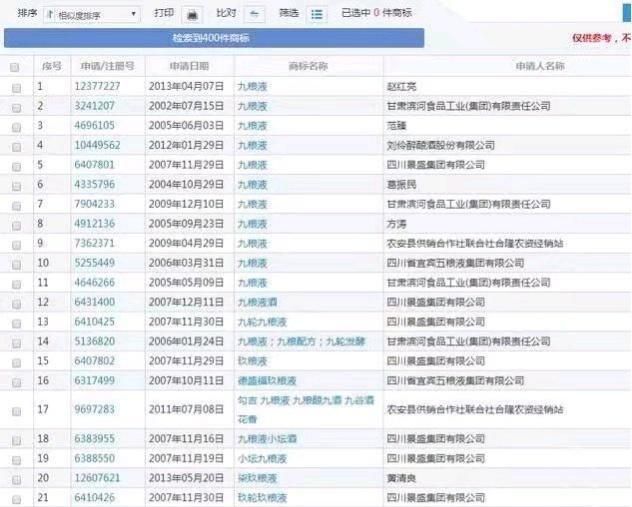Click the 检索到400件商标 results bar
The height and width of the screenshot is (507, 632).
(x=213, y=38)
